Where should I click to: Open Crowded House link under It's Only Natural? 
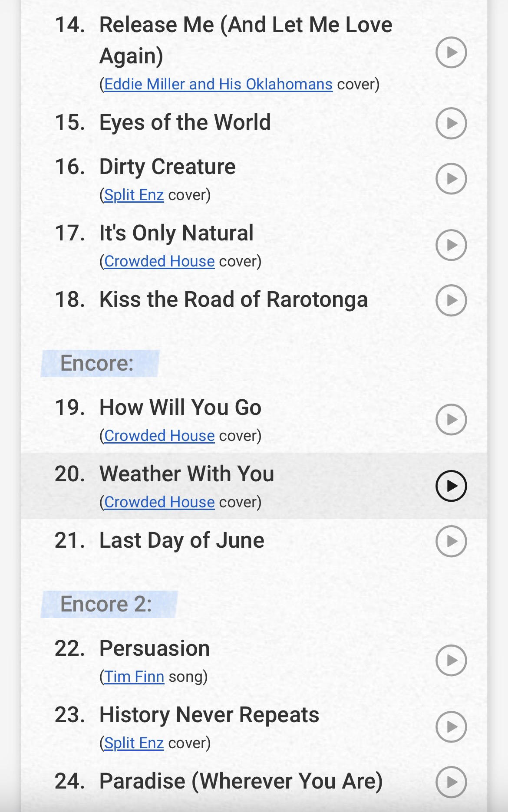pyautogui.click(x=159, y=261)
